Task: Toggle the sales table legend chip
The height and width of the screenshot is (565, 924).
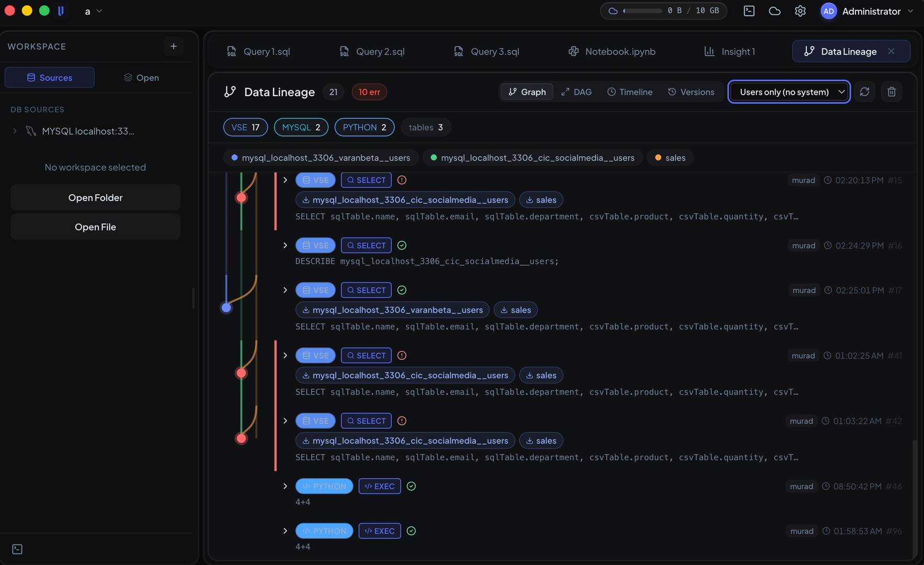Action: pos(670,157)
